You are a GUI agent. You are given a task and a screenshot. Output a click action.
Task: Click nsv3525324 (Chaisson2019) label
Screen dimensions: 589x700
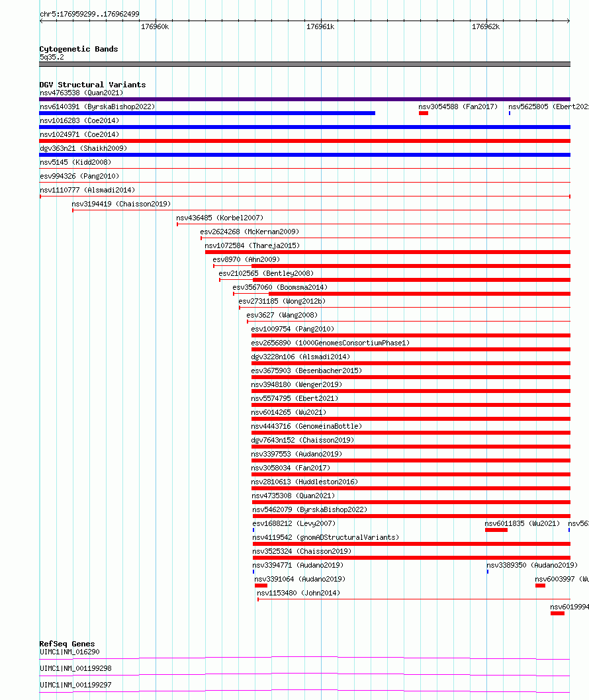(x=302, y=551)
